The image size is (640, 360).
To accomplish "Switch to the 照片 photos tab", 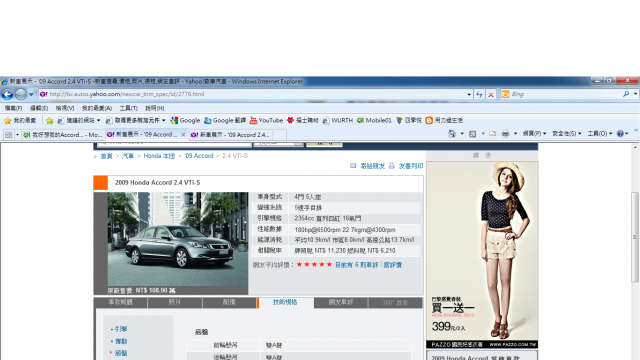I will click(175, 302).
